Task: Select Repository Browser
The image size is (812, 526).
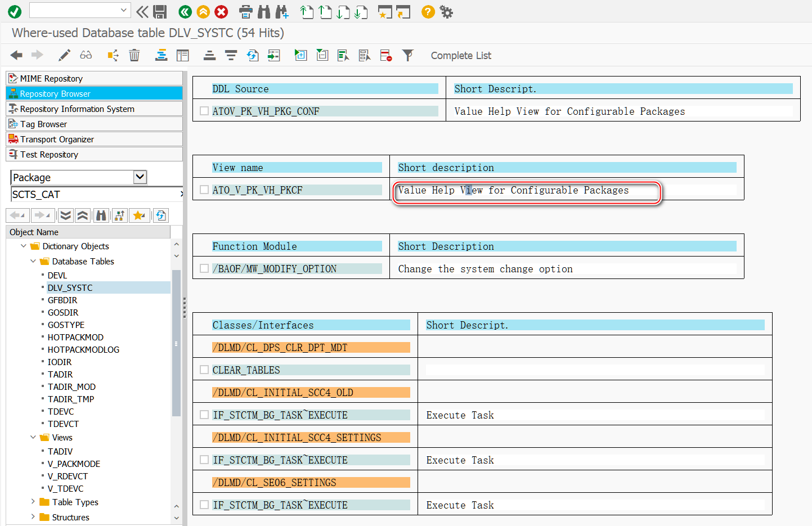Action: 94,93
